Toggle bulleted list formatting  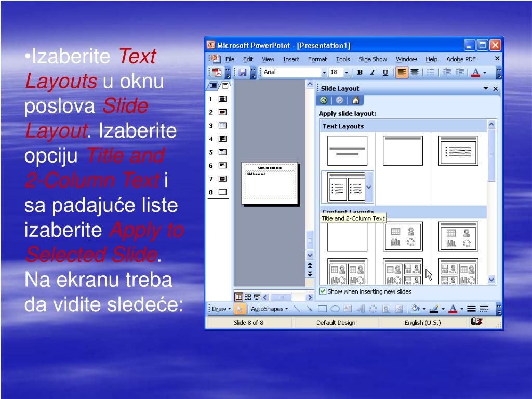tap(430, 72)
